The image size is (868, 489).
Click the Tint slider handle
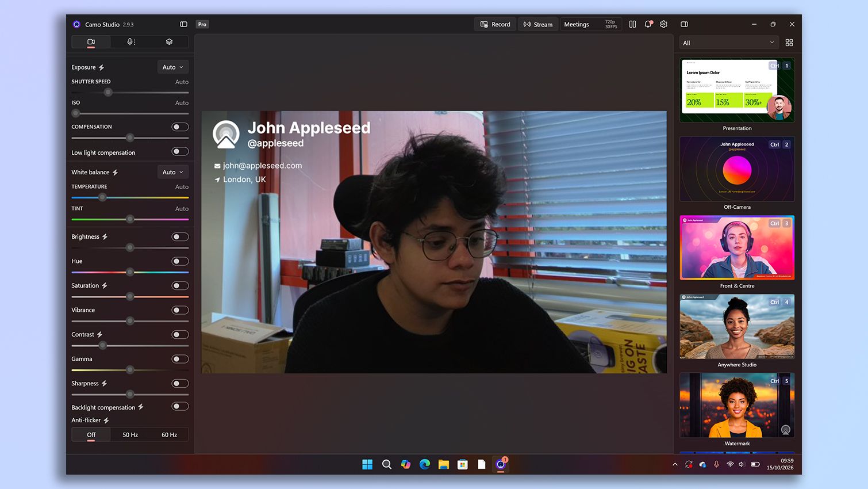coord(130,219)
